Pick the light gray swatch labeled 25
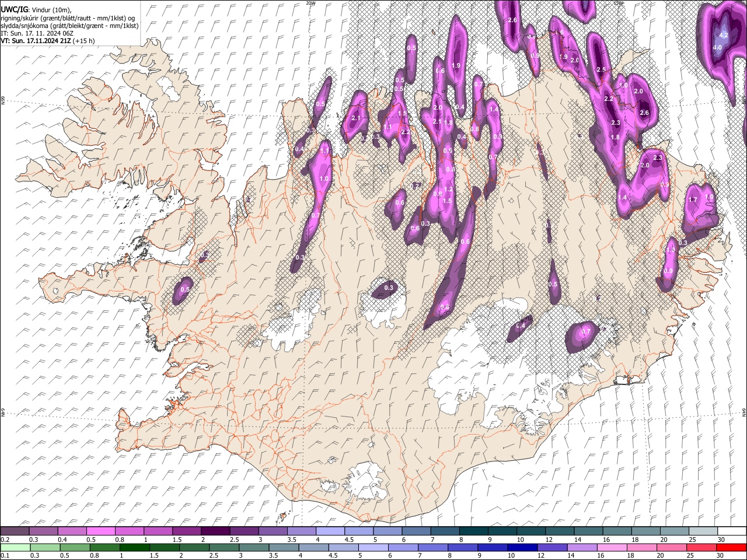The image size is (747, 560). [703, 531]
